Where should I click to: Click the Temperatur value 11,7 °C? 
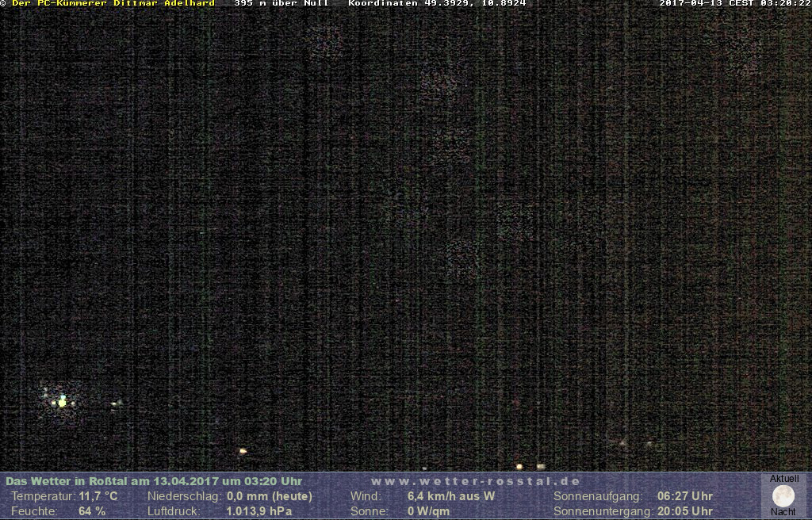pyautogui.click(x=98, y=496)
